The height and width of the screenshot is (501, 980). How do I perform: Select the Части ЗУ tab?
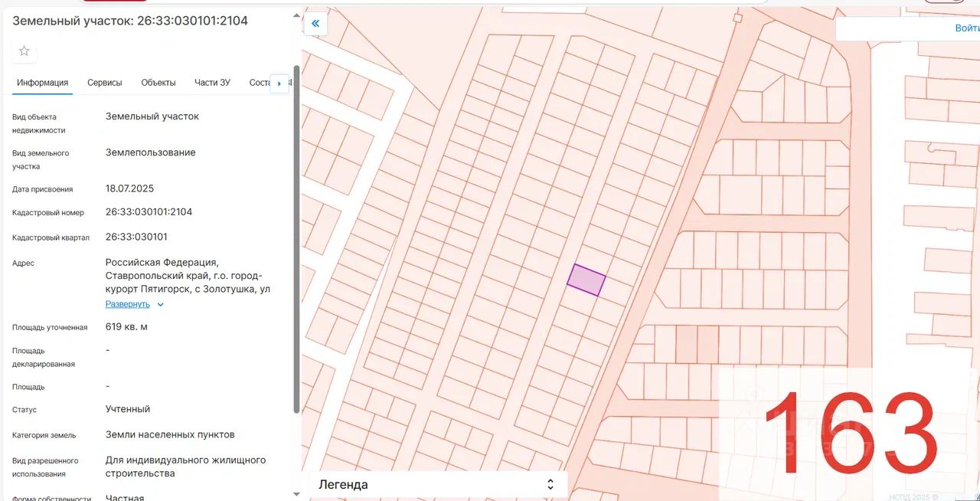tap(212, 83)
